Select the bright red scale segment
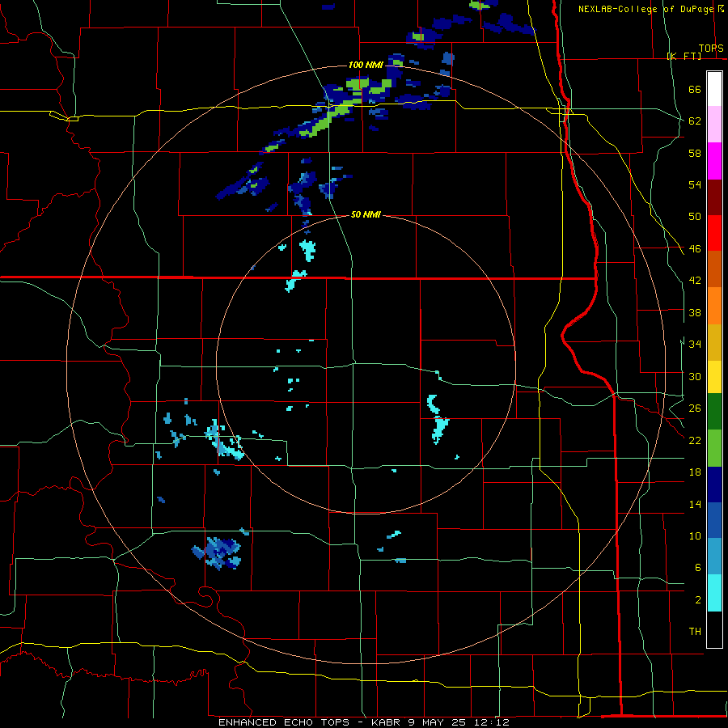This screenshot has height=728, width=728. tap(714, 233)
